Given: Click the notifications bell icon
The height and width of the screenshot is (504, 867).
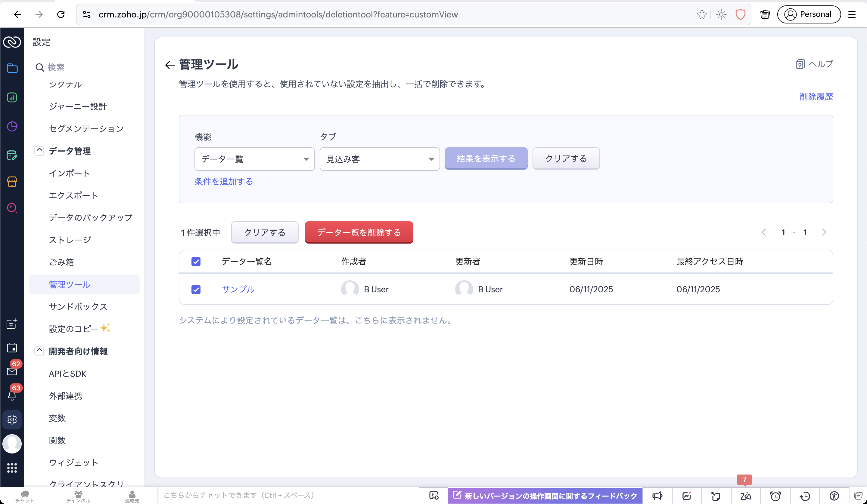Looking at the screenshot, I should (12, 396).
